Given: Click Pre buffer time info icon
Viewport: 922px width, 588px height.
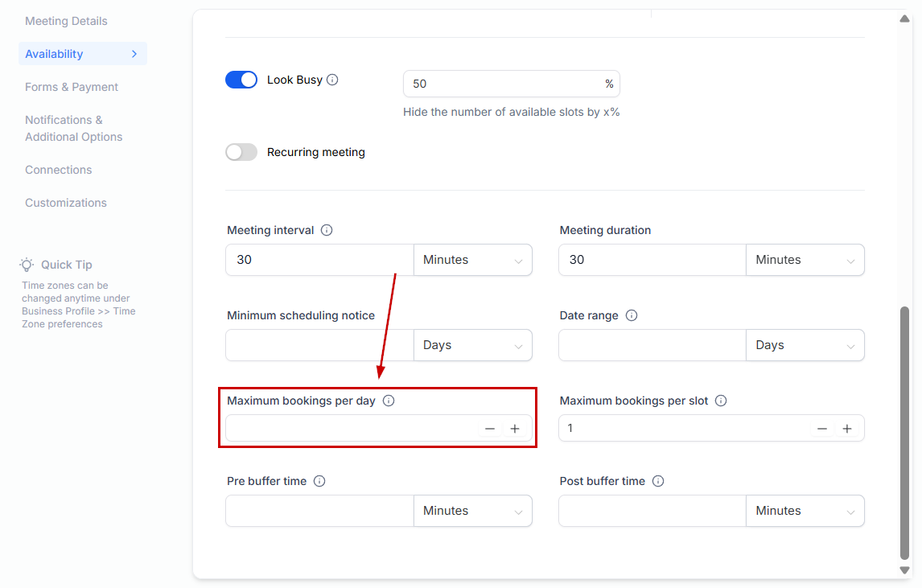Looking at the screenshot, I should pos(319,481).
